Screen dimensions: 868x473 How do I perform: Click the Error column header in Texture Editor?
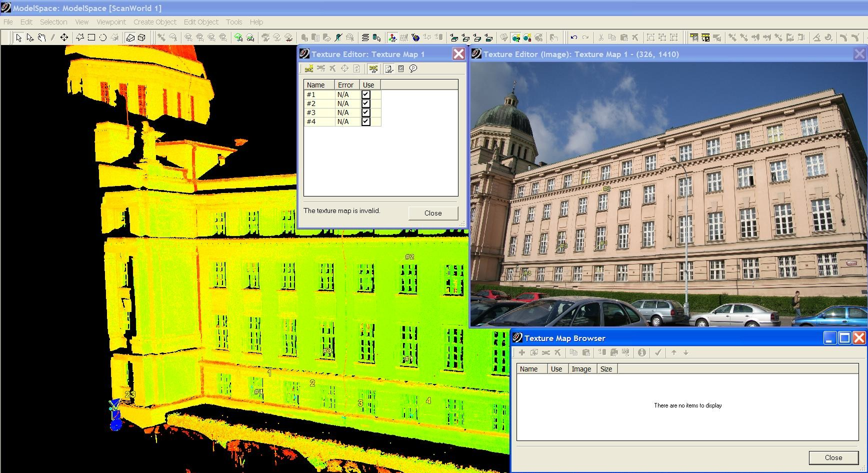click(x=347, y=85)
